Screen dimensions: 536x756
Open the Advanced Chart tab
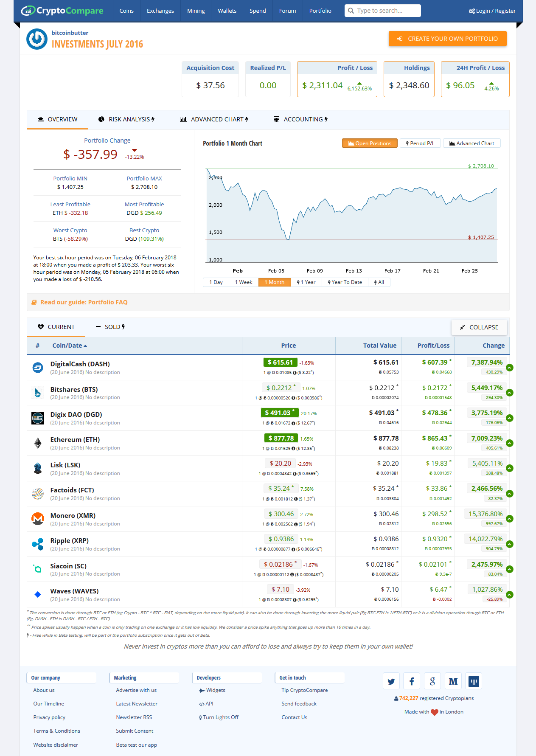click(x=214, y=119)
